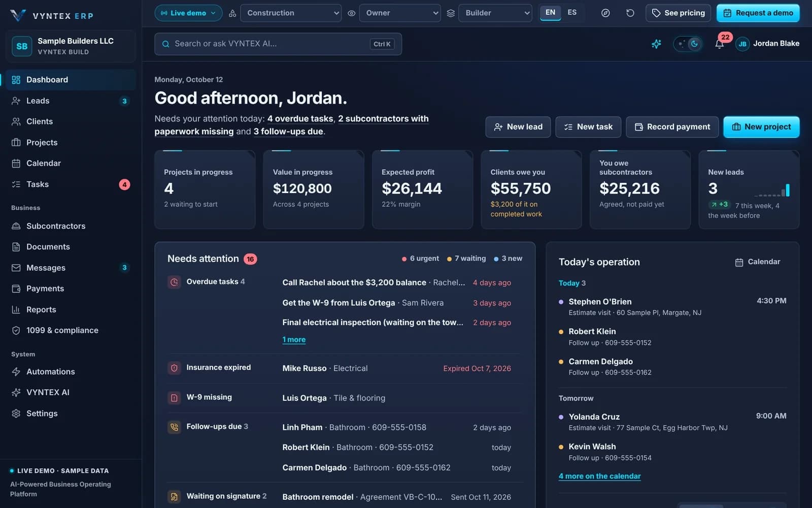Open the Live demo dropdown
This screenshot has width=812, height=508.
pyautogui.click(x=188, y=13)
